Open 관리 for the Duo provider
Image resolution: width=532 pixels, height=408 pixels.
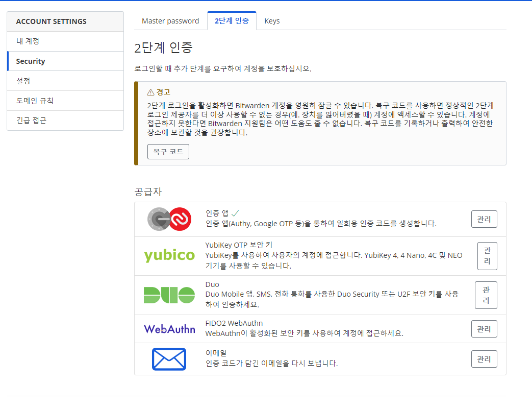point(486,295)
